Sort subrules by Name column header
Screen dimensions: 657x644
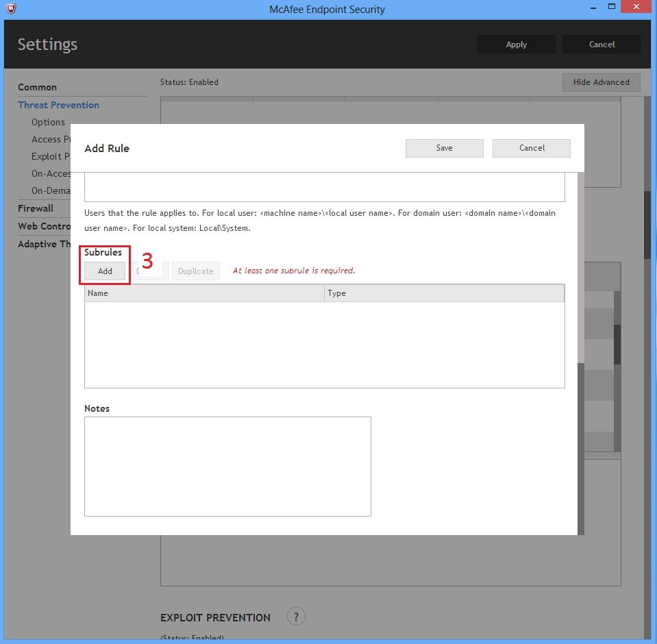[x=203, y=293]
